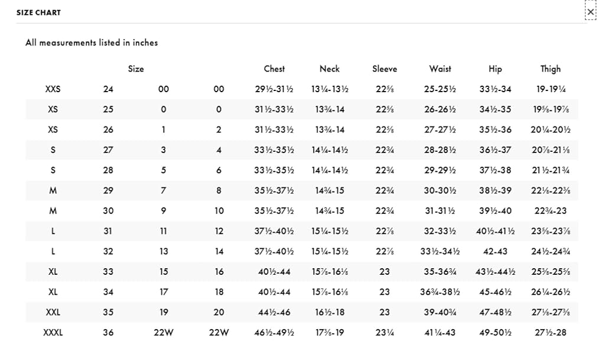The width and height of the screenshot is (605, 364).
Task: Click the Waist column header
Action: pyautogui.click(x=440, y=69)
